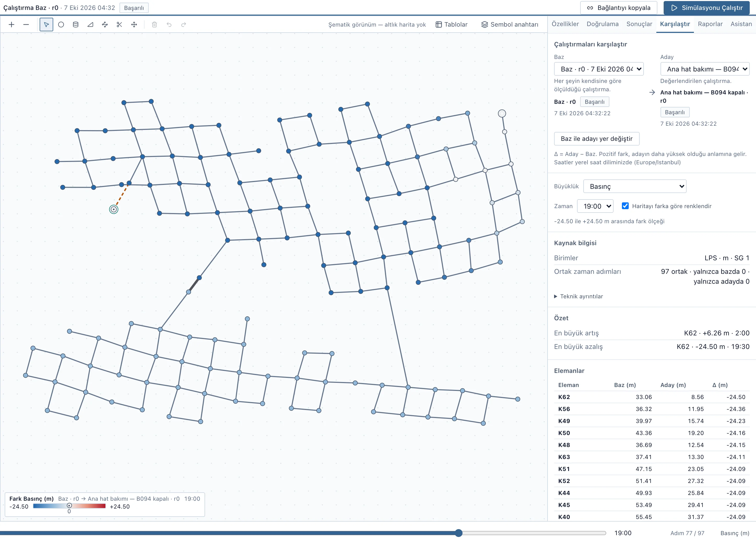Zoom in with the plus icon
The height and width of the screenshot is (544, 756).
click(11, 24)
